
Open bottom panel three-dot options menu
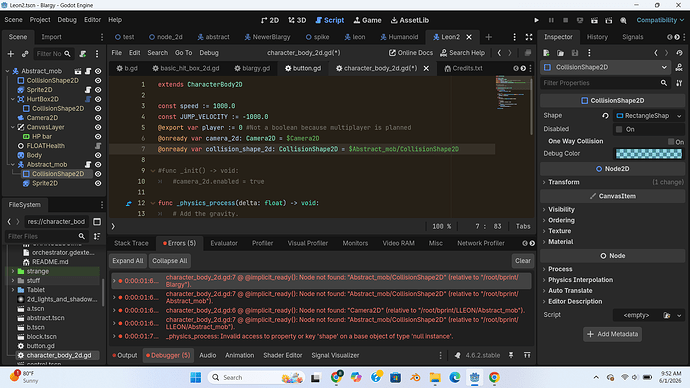[440, 355]
